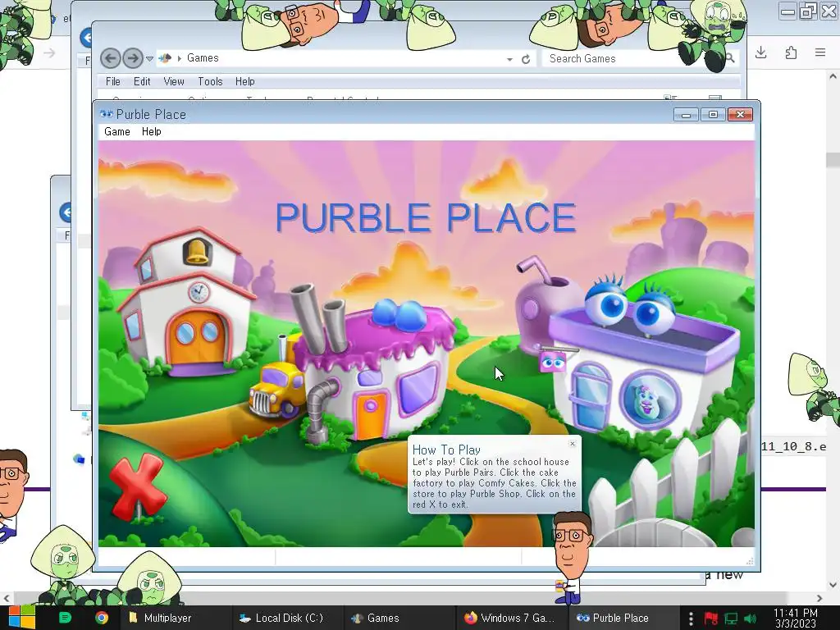
Task: Open the Windows Start button
Action: [x=22, y=618]
